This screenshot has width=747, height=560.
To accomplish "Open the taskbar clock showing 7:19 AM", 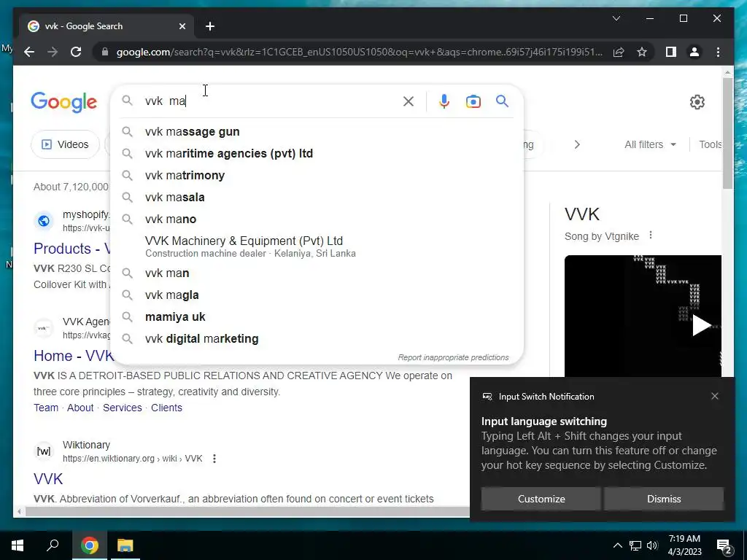I will click(684, 545).
